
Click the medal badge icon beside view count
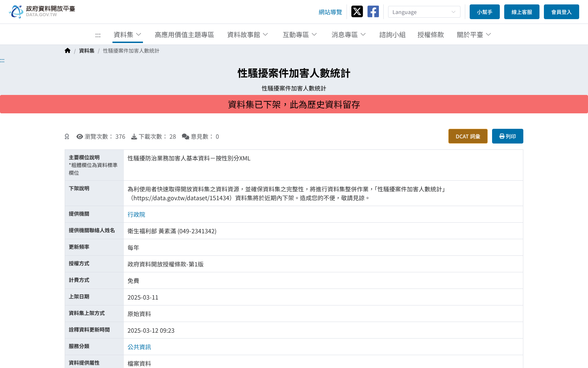click(67, 137)
